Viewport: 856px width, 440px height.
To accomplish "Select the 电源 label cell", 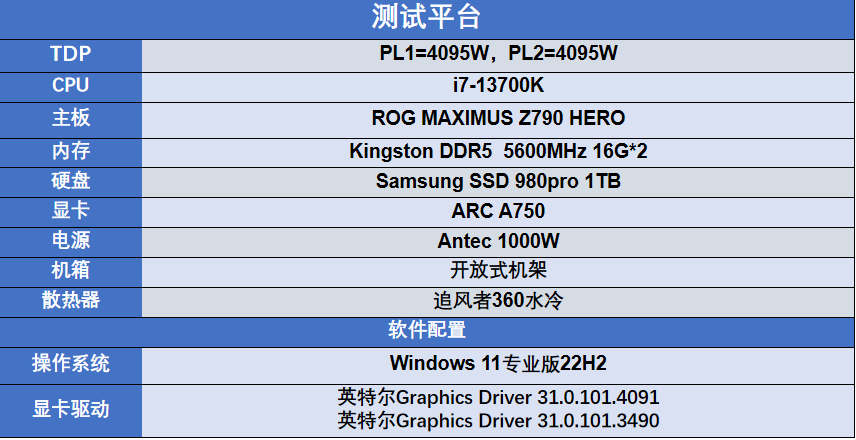I will pyautogui.click(x=70, y=241).
